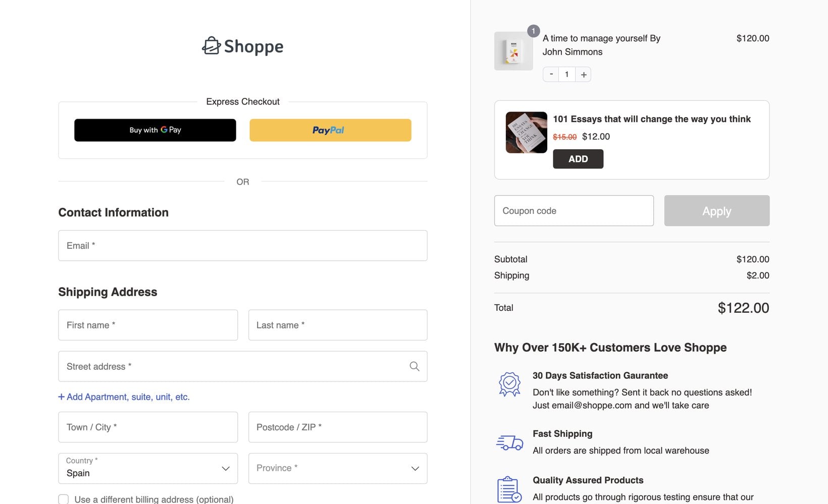Click the satisfaction guarantee badge icon

pos(509,384)
